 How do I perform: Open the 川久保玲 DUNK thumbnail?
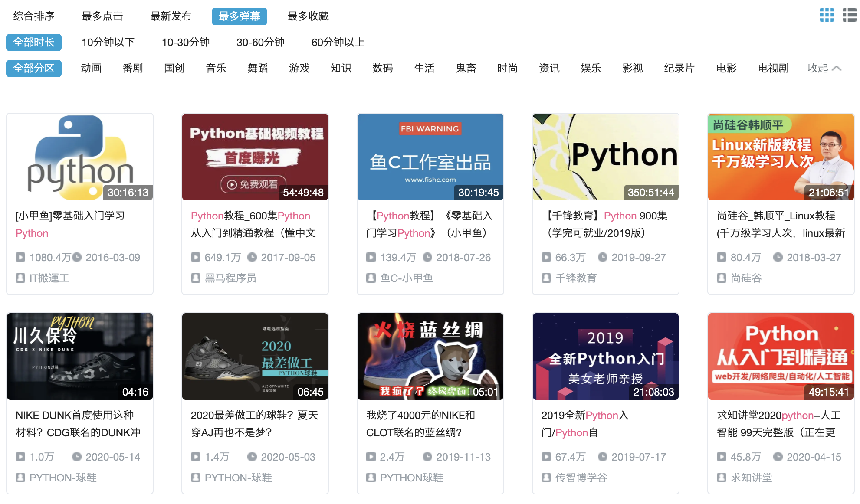[x=80, y=357]
